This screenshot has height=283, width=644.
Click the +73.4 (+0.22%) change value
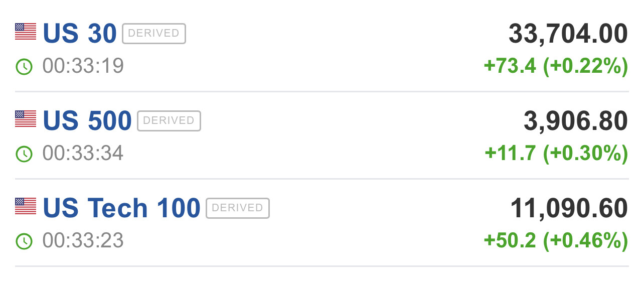(556, 67)
